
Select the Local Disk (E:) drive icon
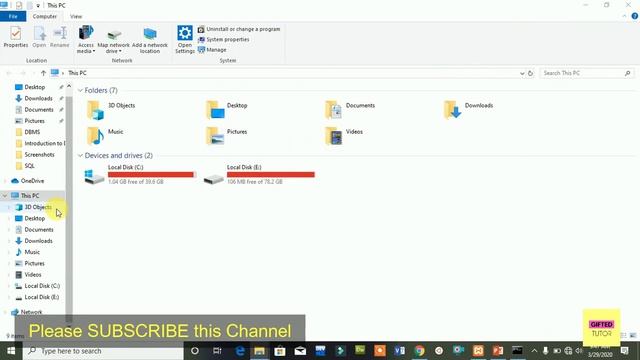point(213,178)
